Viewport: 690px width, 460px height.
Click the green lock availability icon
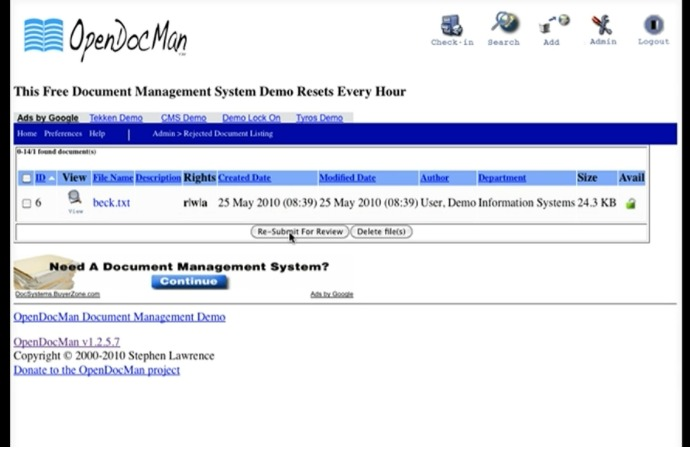[631, 203]
